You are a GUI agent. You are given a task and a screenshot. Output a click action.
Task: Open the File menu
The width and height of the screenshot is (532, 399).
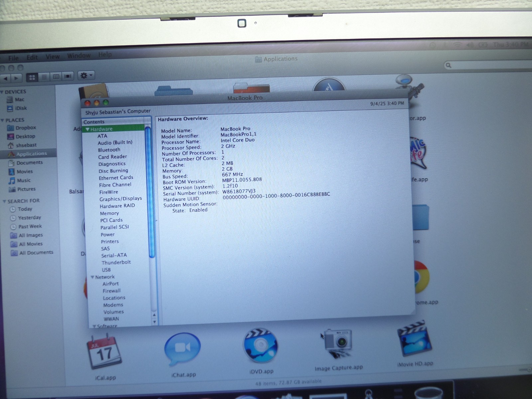coord(13,58)
